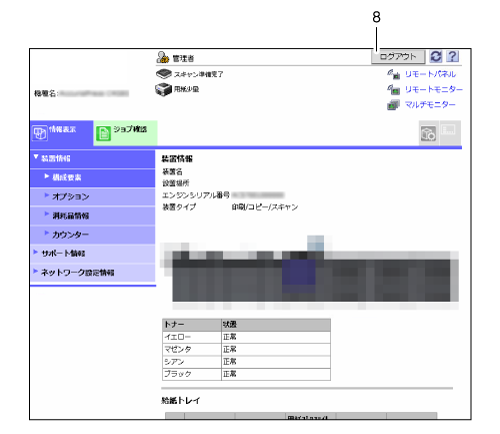The image size is (500, 434).
Task: Click the ブラック toner row
Action: point(246,374)
